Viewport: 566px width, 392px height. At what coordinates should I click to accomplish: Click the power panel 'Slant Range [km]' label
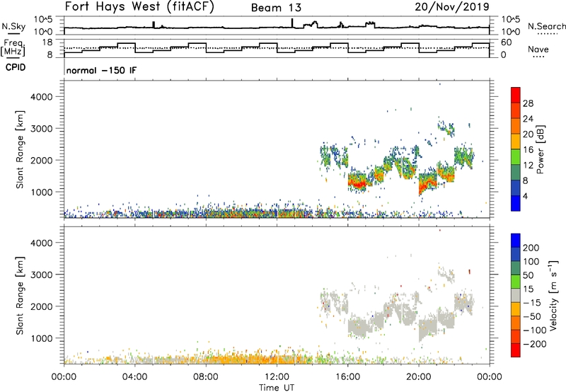click(x=20, y=149)
